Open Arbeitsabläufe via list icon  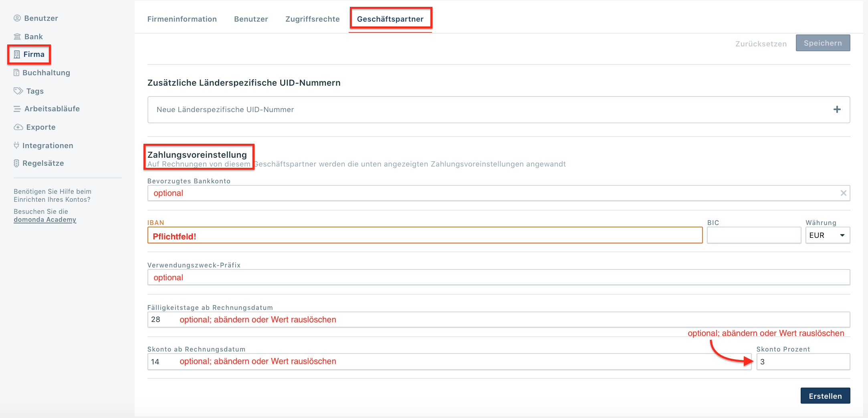[17, 109]
